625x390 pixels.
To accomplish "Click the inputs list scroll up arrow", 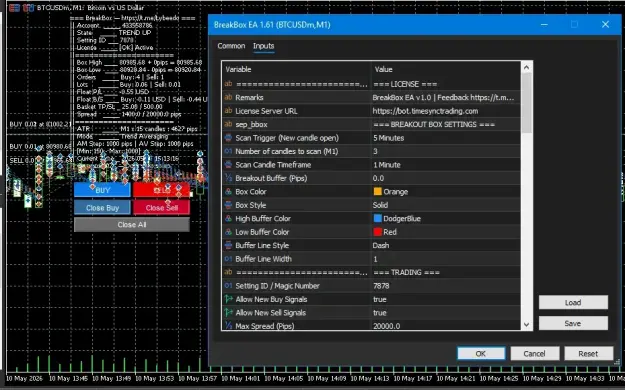I will coord(527,68).
